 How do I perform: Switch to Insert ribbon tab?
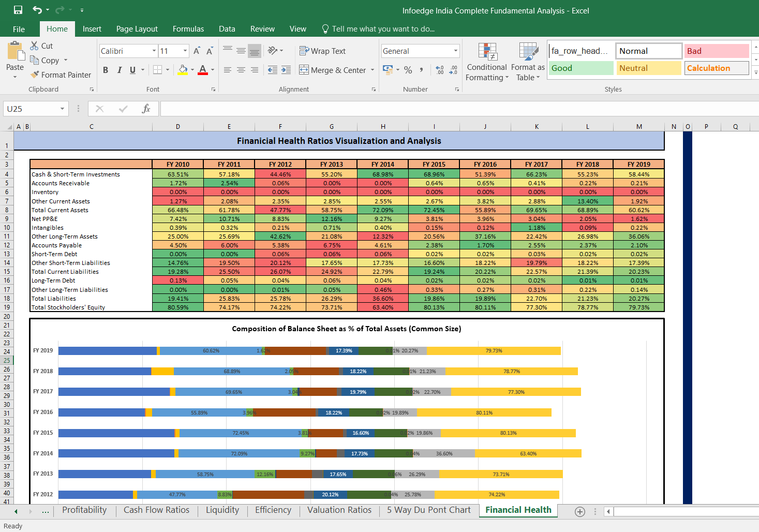[x=92, y=29]
